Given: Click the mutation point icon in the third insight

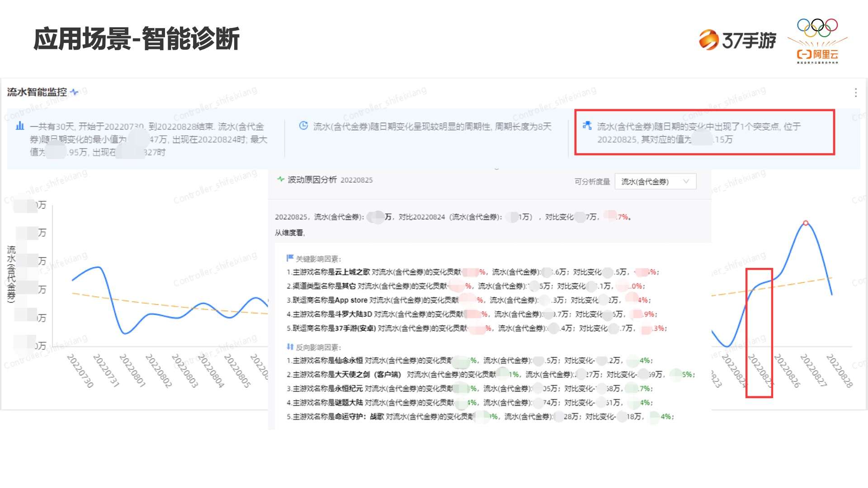Looking at the screenshot, I should coord(587,125).
